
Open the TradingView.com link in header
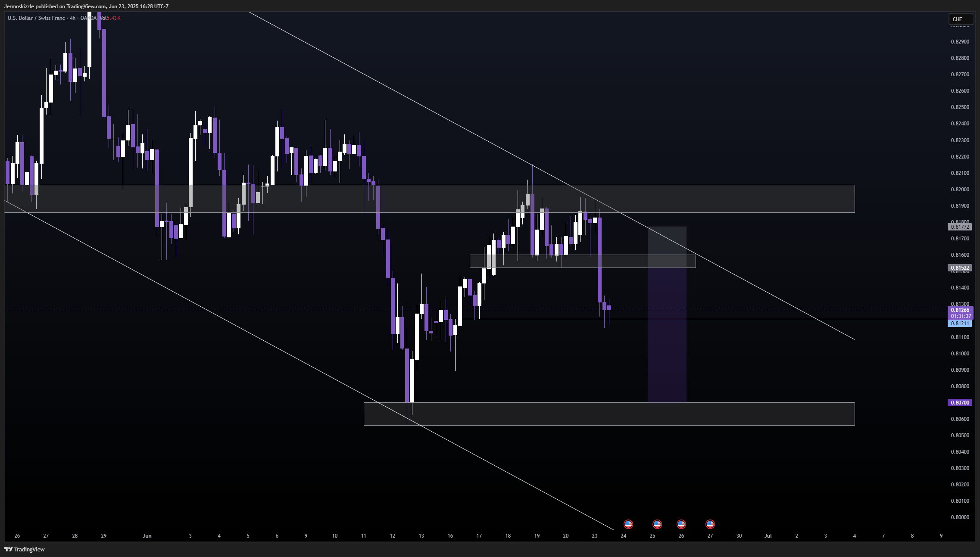pos(86,6)
